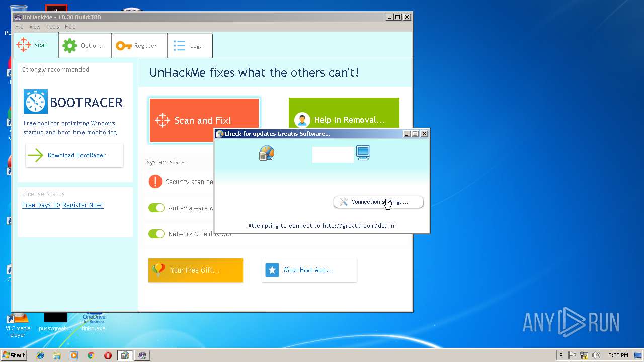Viewport: 644px width, 362px height.
Task: Click the red security scan warning icon
Action: (155, 182)
